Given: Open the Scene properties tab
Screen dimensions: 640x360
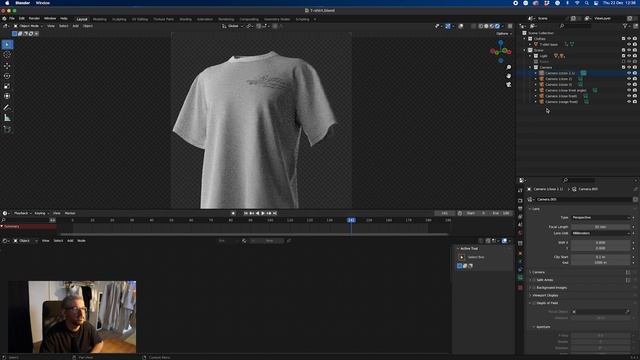Looking at the screenshot, I should [520, 224].
